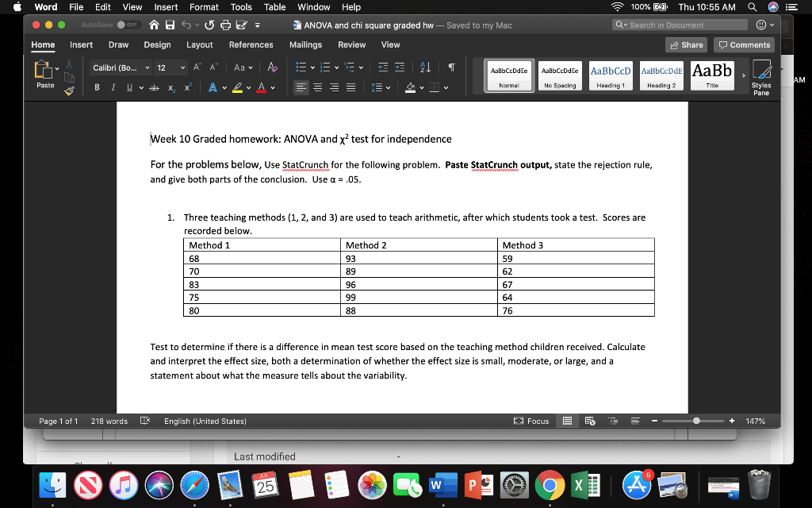Toggle superscript formatting
This screenshot has height=508, width=812.
(x=187, y=86)
